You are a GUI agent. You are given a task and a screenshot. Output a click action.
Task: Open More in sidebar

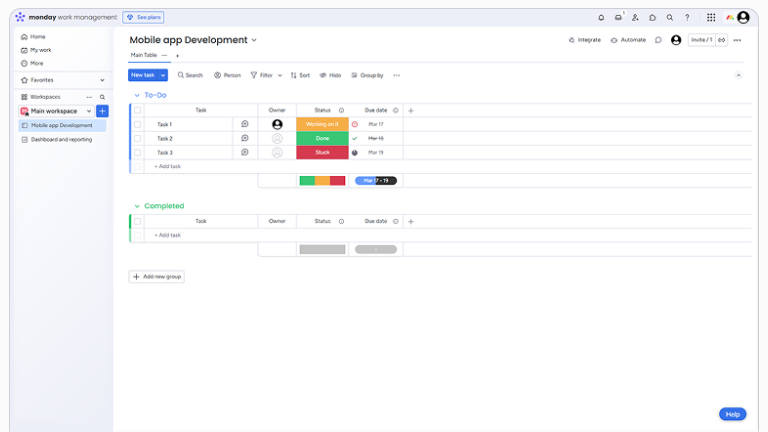tap(32, 63)
